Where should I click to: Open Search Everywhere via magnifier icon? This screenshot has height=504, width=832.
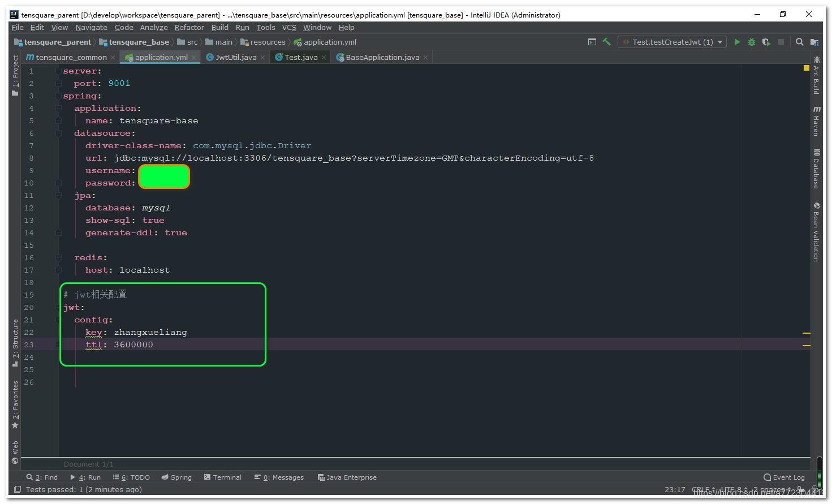point(799,42)
